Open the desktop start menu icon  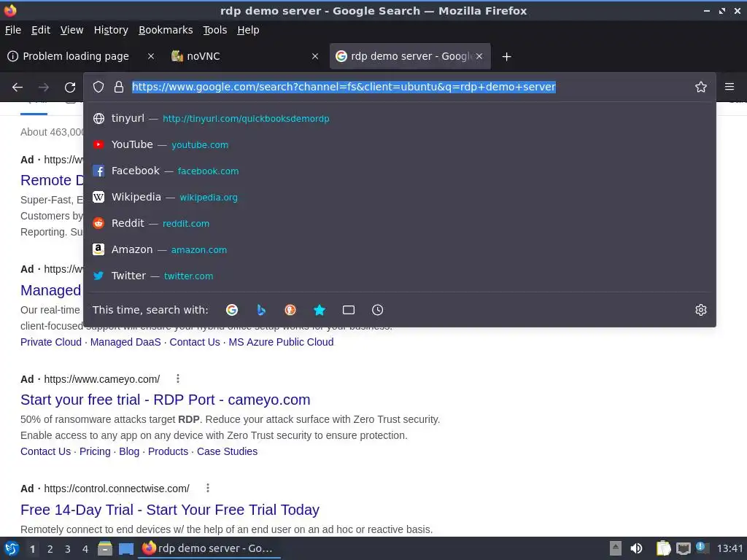pos(12,548)
